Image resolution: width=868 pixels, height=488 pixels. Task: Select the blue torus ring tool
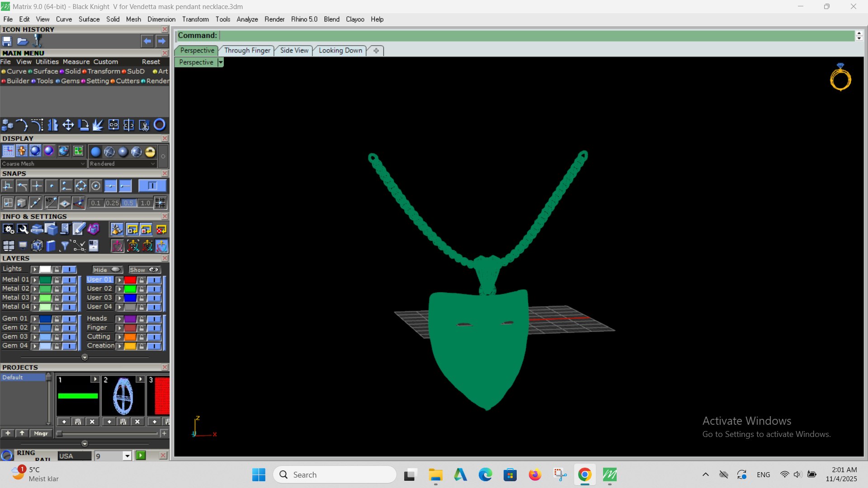pos(160,125)
